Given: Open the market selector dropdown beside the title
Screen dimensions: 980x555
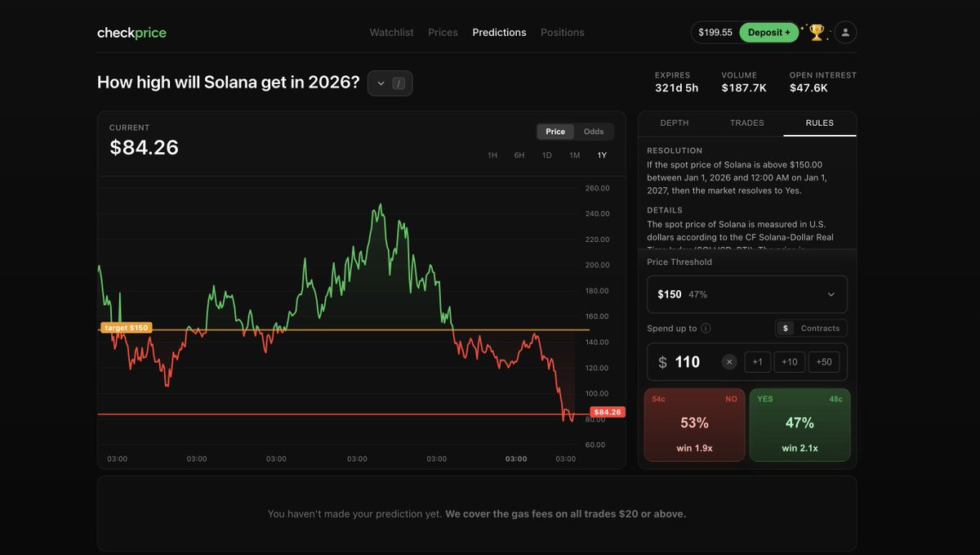Looking at the screenshot, I should coord(390,83).
